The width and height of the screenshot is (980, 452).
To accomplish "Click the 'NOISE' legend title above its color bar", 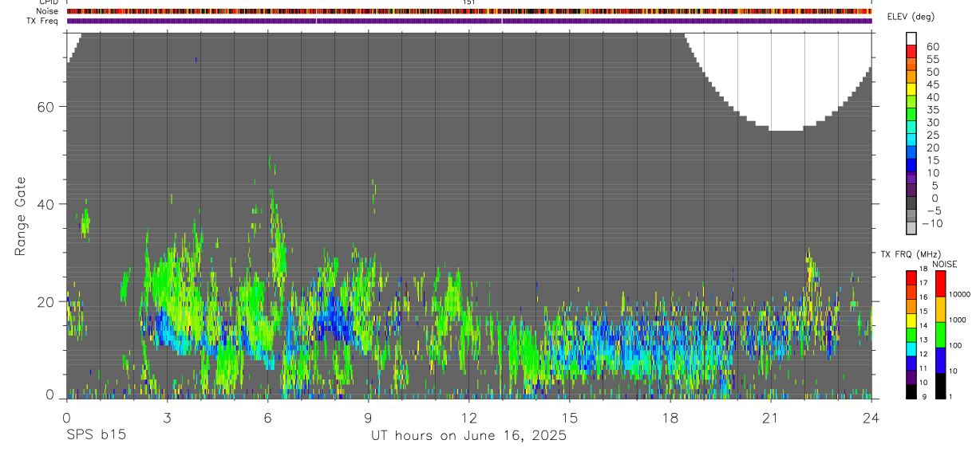I will [944, 264].
